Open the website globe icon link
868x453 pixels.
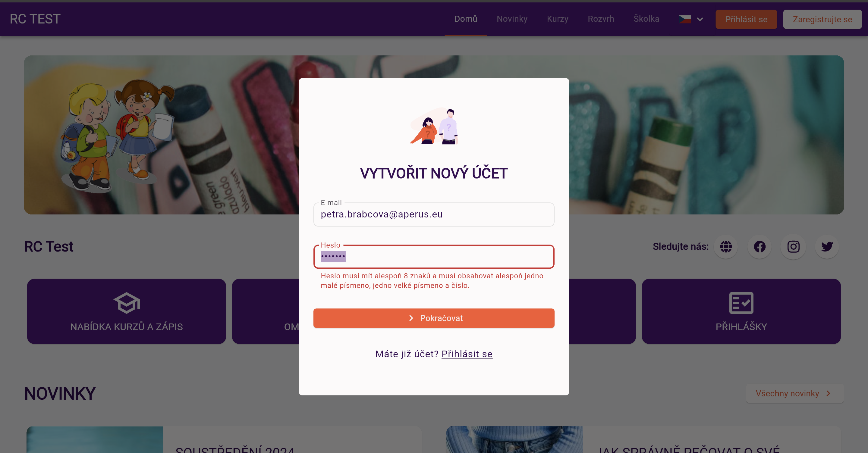pos(726,247)
